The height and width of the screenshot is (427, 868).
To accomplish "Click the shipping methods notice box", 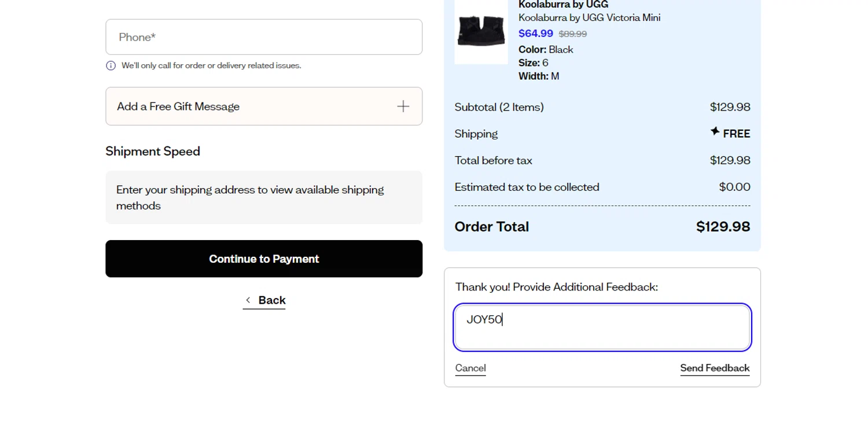I will pyautogui.click(x=264, y=197).
